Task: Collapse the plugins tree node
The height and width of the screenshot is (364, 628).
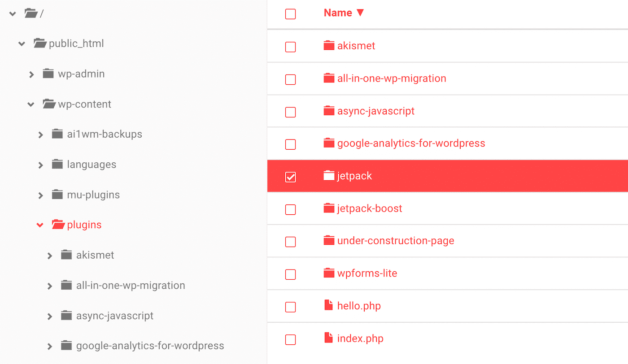Action: pyautogui.click(x=40, y=225)
